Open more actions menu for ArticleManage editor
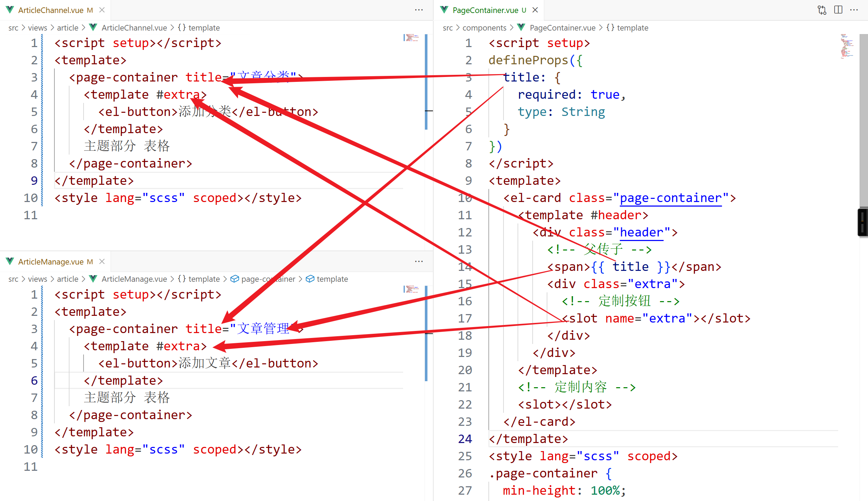The width and height of the screenshot is (868, 501). point(419,261)
